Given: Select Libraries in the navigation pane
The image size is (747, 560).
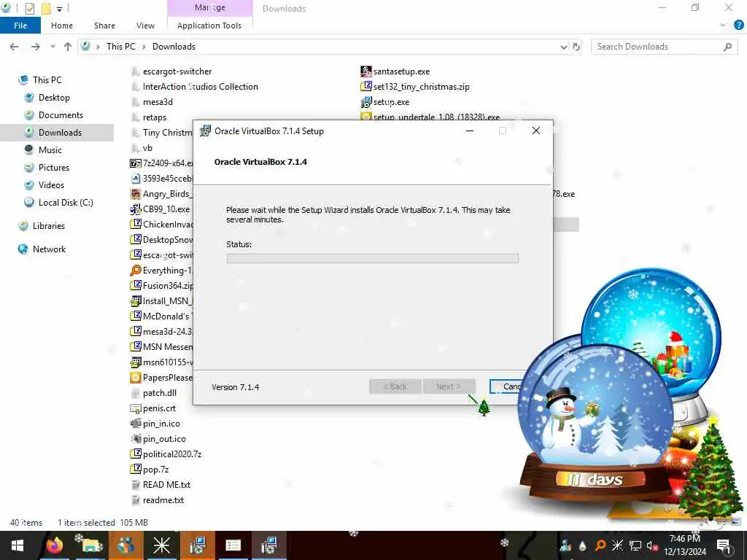Looking at the screenshot, I should 49,226.
